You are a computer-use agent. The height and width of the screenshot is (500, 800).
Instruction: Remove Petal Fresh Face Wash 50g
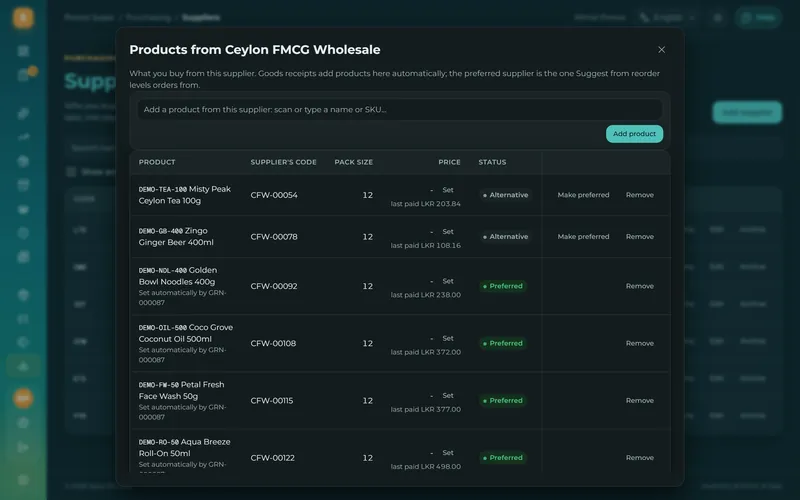click(x=640, y=401)
